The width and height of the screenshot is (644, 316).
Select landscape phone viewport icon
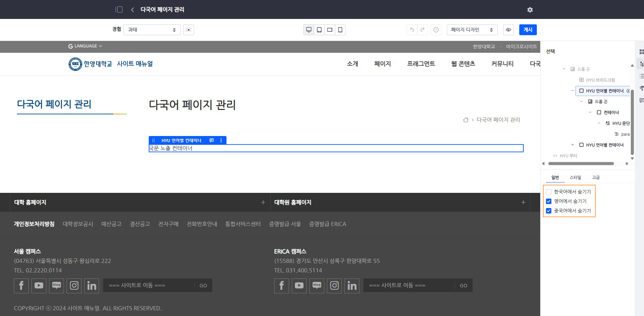point(330,30)
